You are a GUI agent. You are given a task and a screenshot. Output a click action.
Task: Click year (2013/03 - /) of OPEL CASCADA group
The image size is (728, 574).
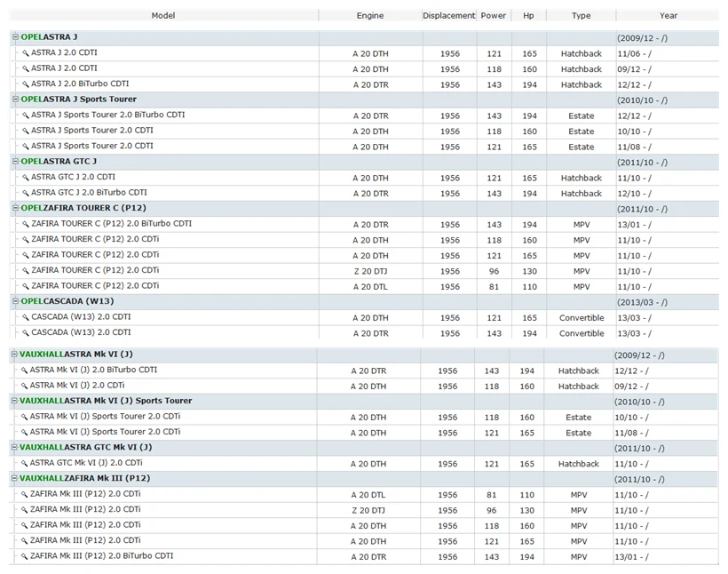pos(642,302)
